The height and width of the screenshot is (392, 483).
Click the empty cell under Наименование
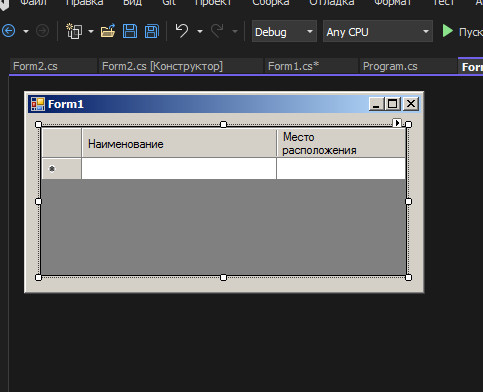click(179, 169)
